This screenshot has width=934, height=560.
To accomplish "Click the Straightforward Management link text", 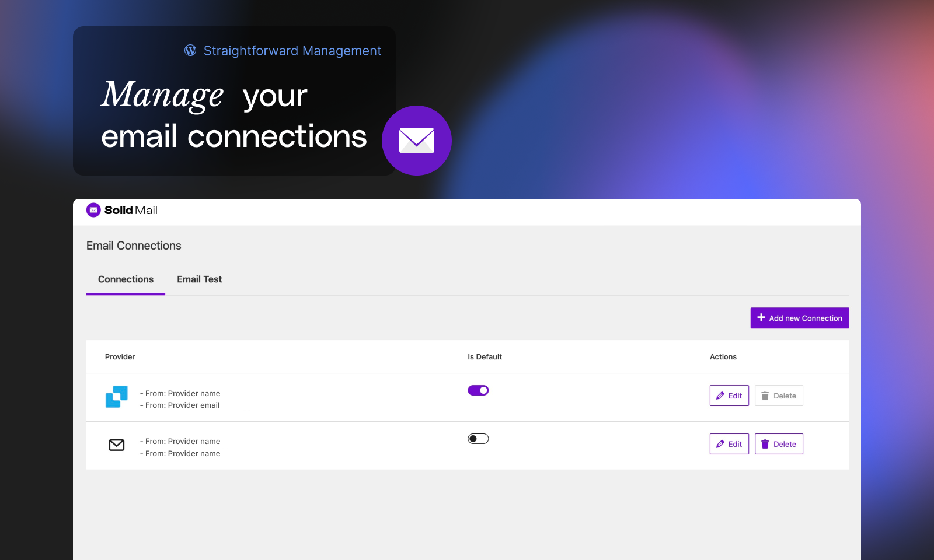I will [x=292, y=51].
